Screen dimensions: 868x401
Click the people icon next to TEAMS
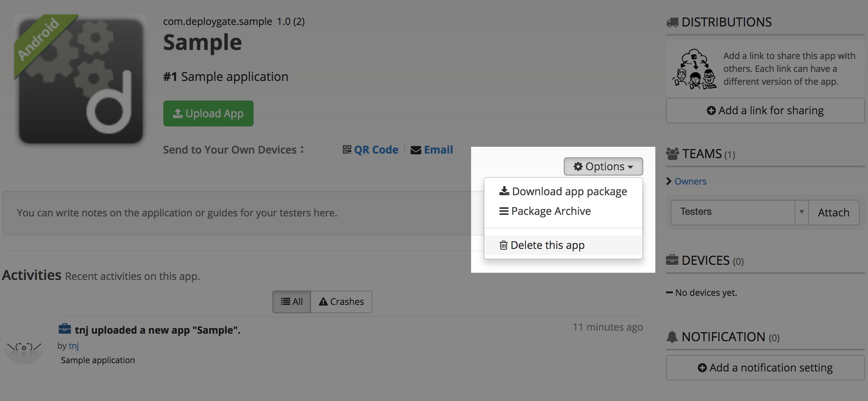[x=673, y=154]
